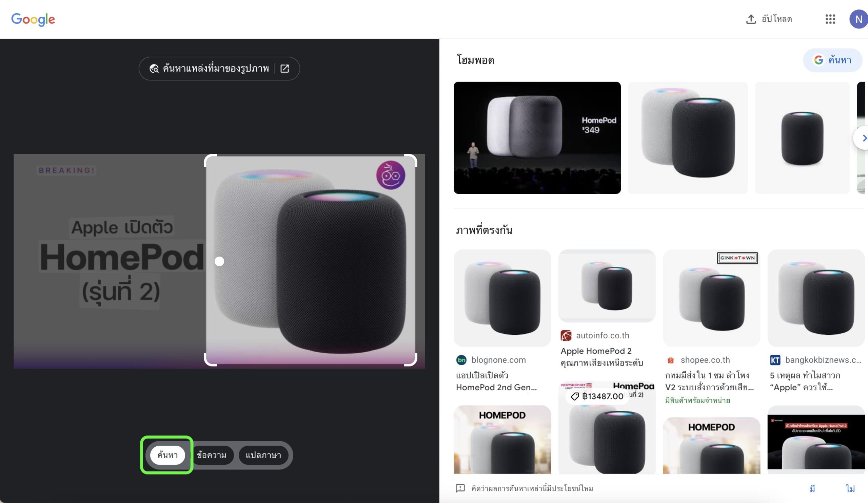Open the blognone.com result
Viewport: 868px width, 503px height.
pyautogui.click(x=502, y=321)
